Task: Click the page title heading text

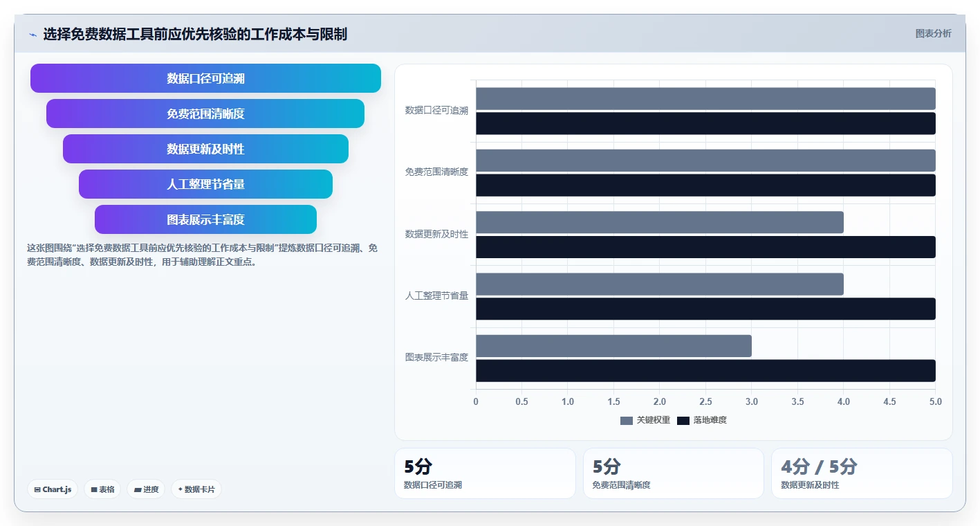Action: [x=195, y=34]
